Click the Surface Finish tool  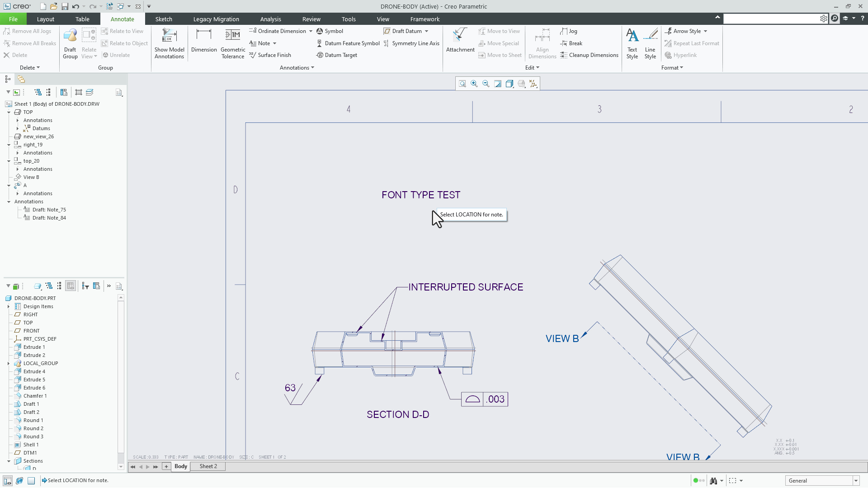tap(270, 55)
